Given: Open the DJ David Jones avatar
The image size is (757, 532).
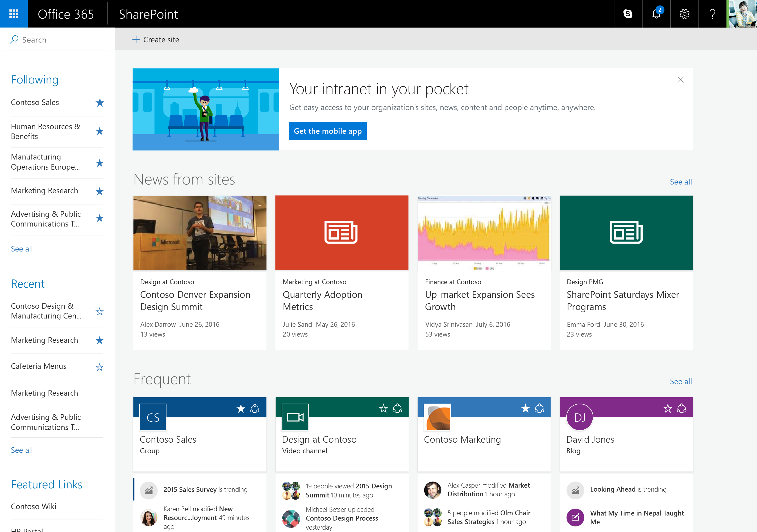Looking at the screenshot, I should click(580, 417).
